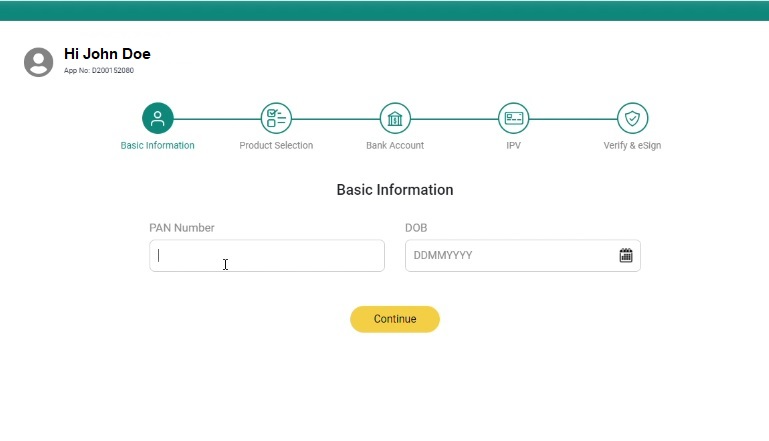Select the IPV step card icon
769x441 pixels.
tap(513, 118)
